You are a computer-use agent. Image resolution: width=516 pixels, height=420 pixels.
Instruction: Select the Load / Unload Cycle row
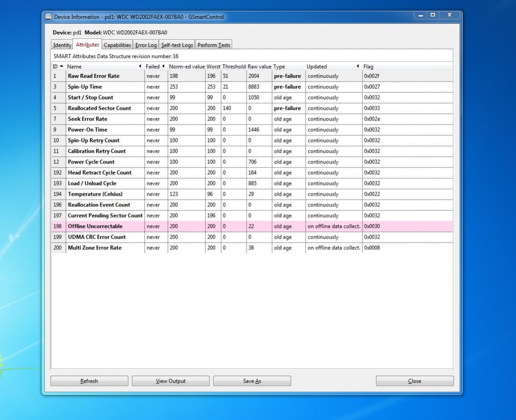[252, 183]
